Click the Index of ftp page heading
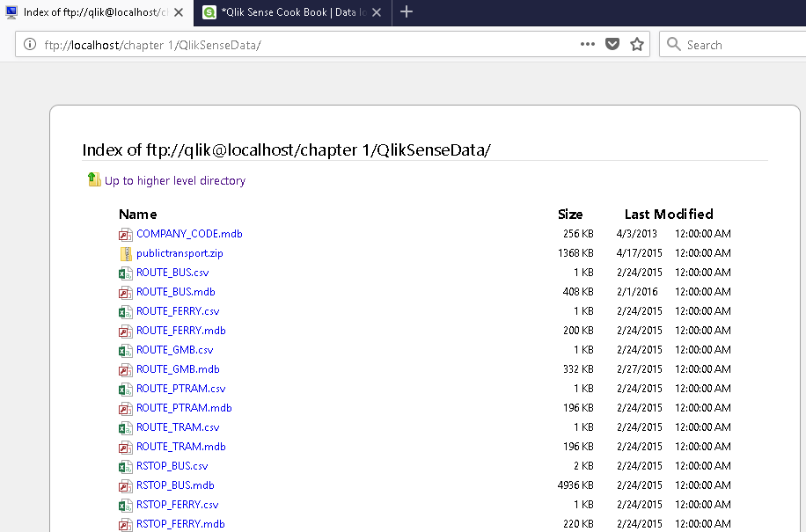The image size is (806, 532). (286, 150)
